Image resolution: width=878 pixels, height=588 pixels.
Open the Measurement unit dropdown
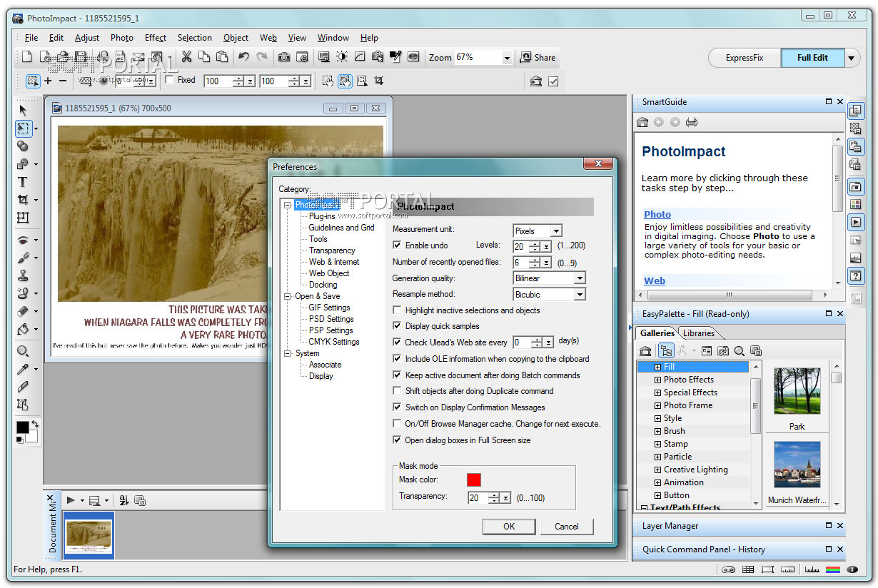(x=556, y=231)
